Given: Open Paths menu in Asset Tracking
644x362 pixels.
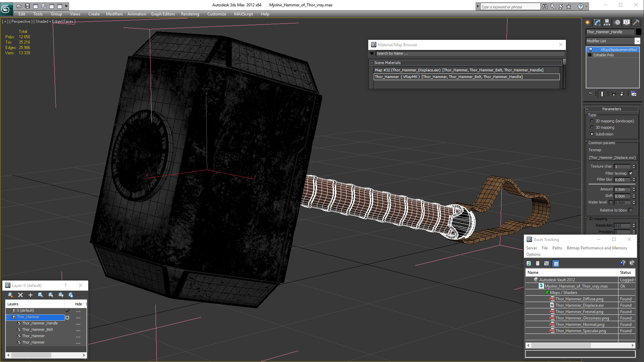Looking at the screenshot, I should [x=557, y=248].
